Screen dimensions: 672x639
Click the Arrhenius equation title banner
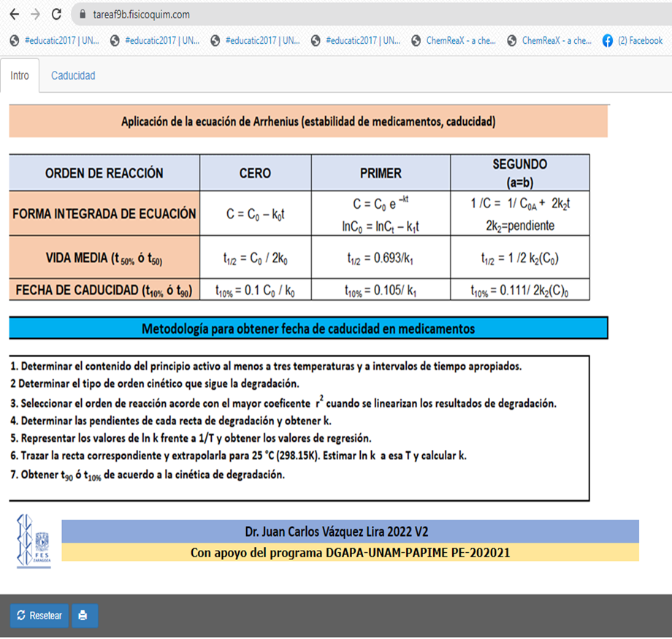pyautogui.click(x=308, y=122)
